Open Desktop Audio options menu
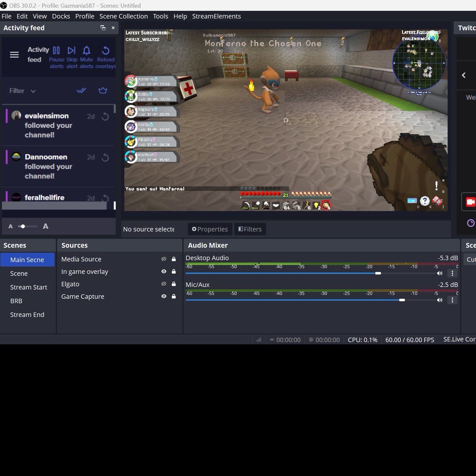This screenshot has width=476, height=476. pos(452,273)
